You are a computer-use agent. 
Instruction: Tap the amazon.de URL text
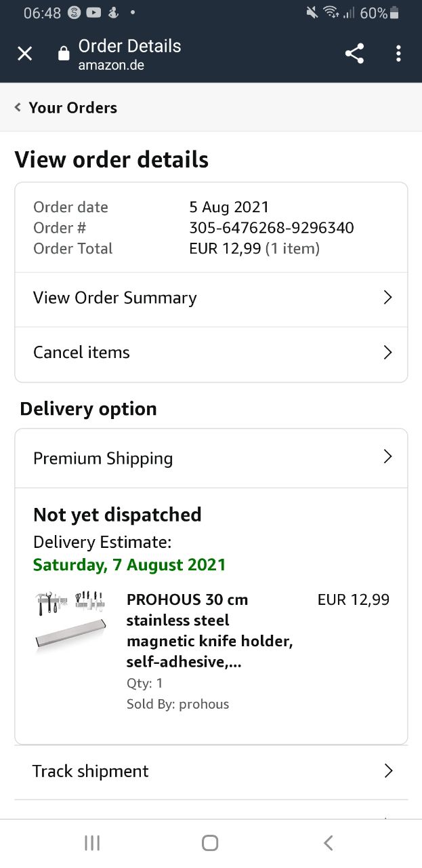[111, 66]
